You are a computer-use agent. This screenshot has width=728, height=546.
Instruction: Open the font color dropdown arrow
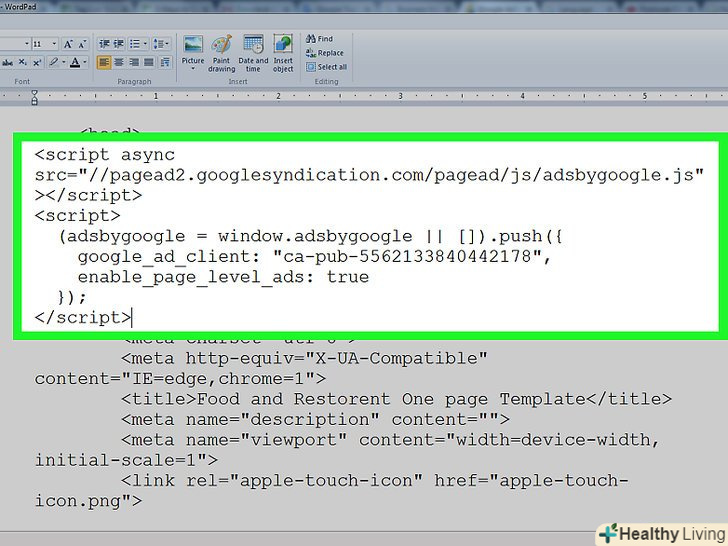tap(84, 62)
